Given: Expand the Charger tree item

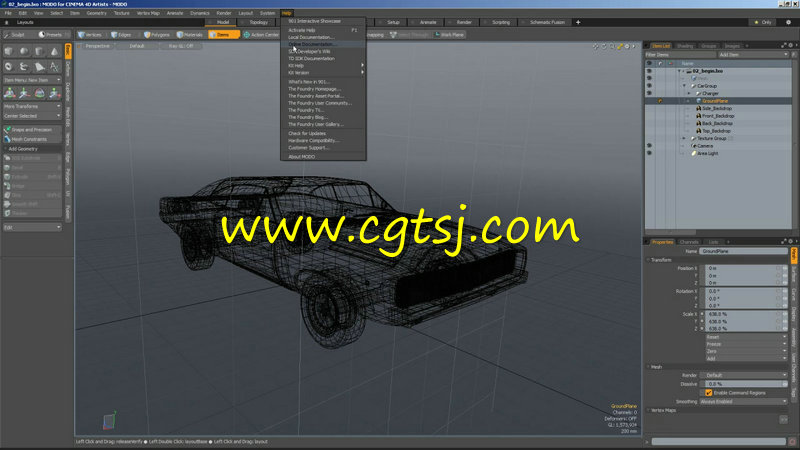Looking at the screenshot, I should [689, 93].
